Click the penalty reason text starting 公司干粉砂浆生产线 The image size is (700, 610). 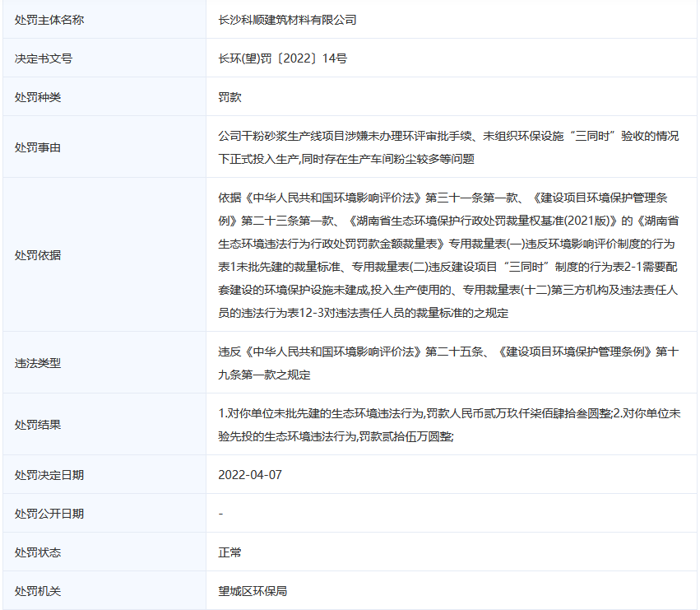[448, 147]
